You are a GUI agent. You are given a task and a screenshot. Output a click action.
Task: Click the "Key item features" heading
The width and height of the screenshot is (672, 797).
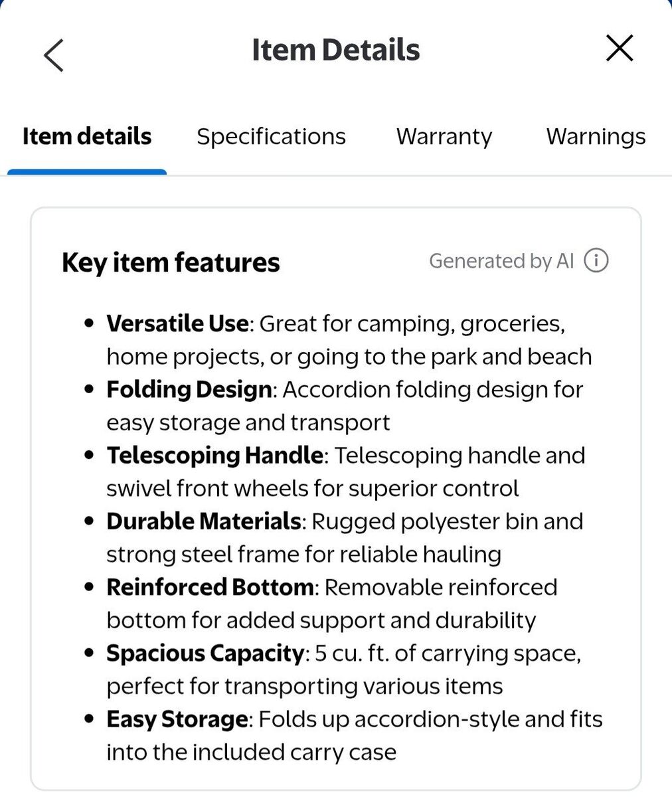[171, 262]
